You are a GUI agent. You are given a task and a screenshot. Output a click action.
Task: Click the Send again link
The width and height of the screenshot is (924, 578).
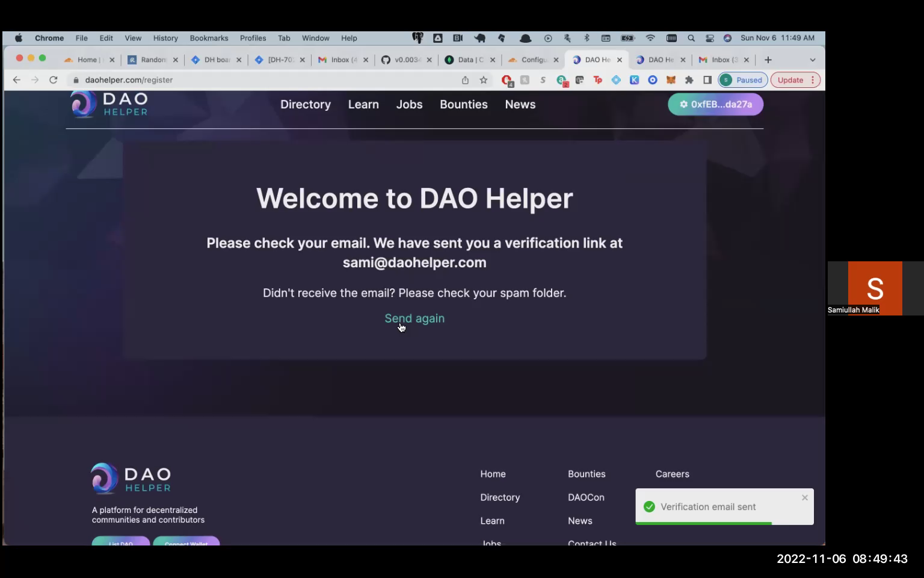[414, 319]
